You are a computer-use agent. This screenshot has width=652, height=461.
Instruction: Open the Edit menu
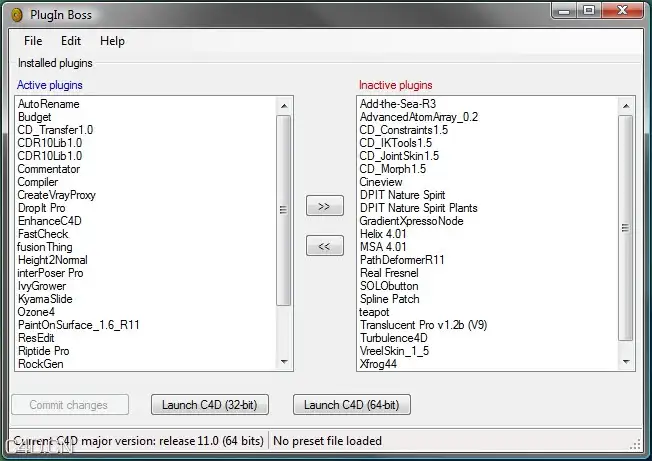[71, 41]
